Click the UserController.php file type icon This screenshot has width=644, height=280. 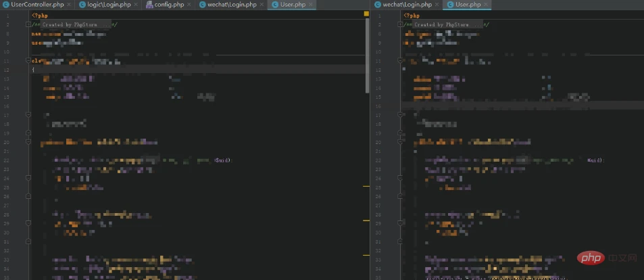pos(5,5)
